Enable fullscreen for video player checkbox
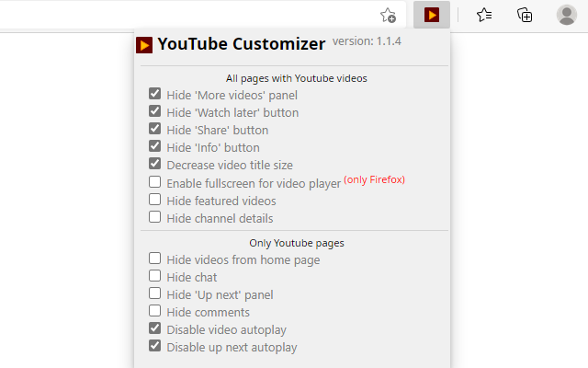This screenshot has width=588, height=368. click(155, 182)
